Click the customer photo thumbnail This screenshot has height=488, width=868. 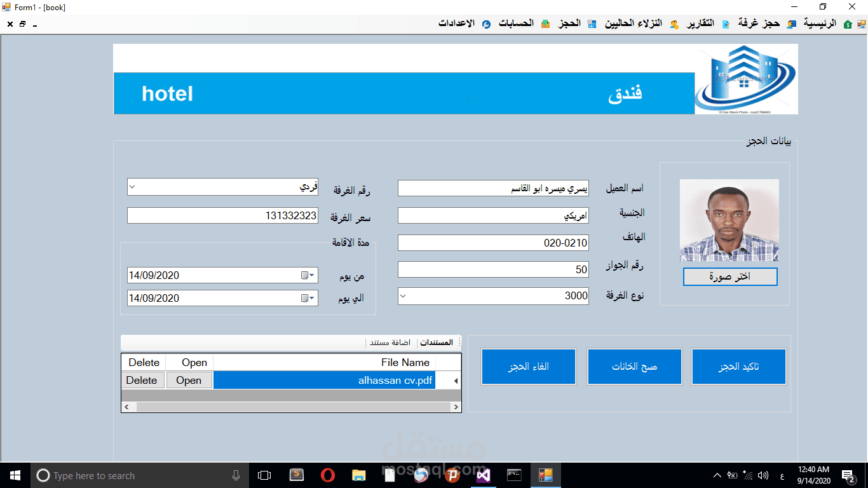point(729,220)
